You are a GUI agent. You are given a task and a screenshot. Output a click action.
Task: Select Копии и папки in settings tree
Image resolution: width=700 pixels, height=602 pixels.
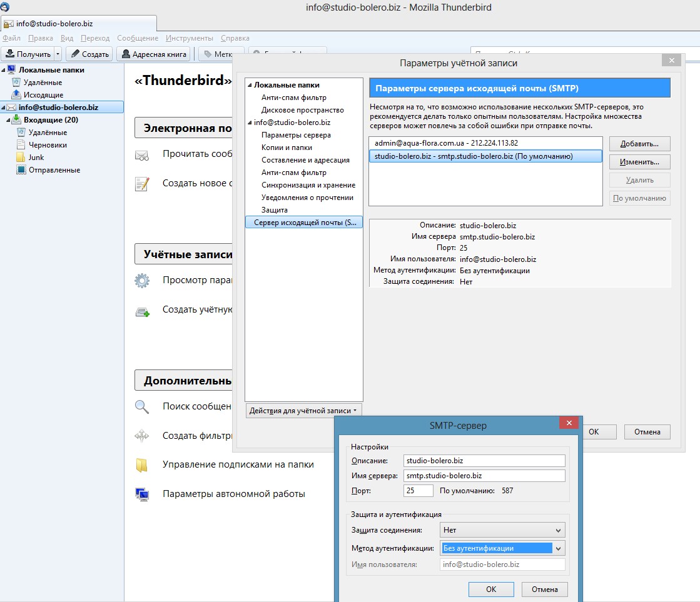point(287,148)
